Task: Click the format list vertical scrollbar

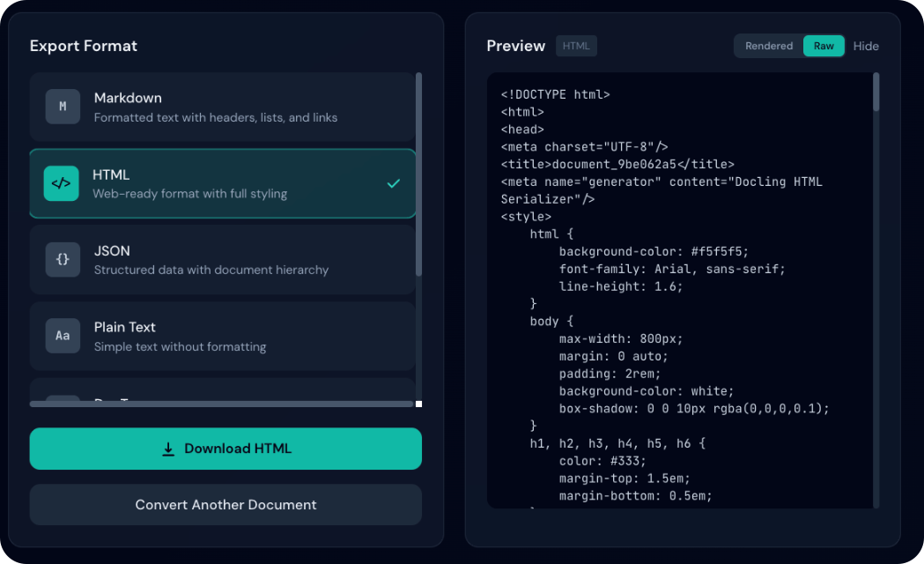Action: point(418,176)
